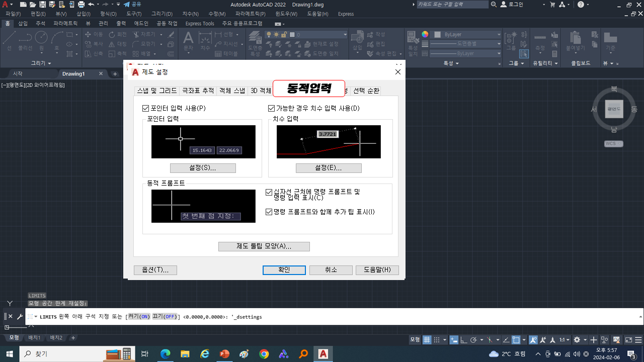
Task: Switch to 극좌표 추적 tab
Action: coord(198,91)
